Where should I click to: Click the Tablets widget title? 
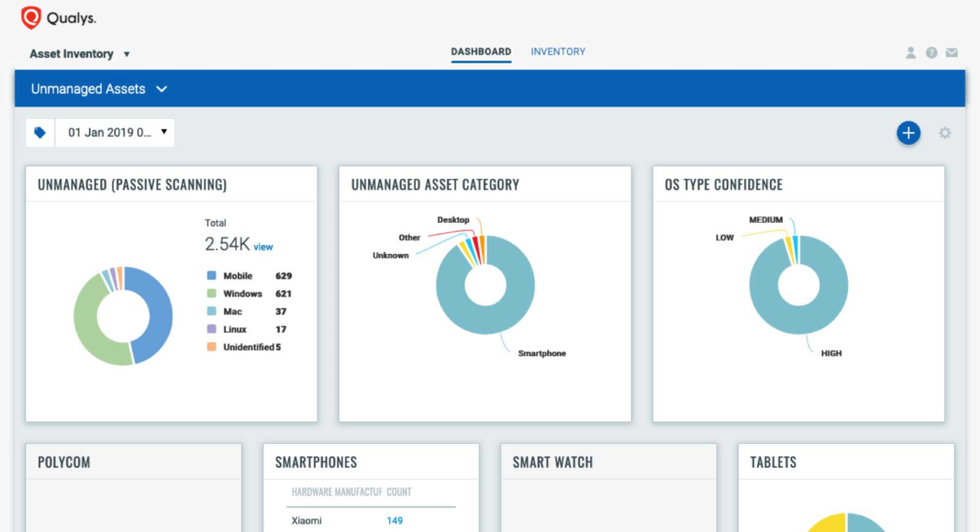coord(774,462)
